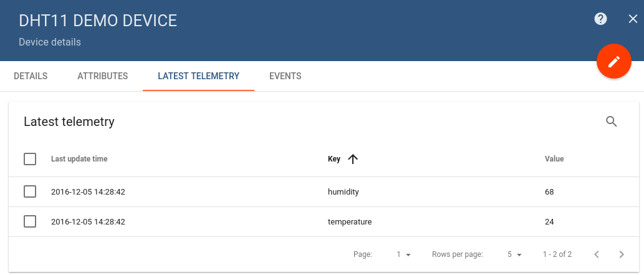Check the temperature row checkbox
The height and width of the screenshot is (275, 644).
pos(30,221)
